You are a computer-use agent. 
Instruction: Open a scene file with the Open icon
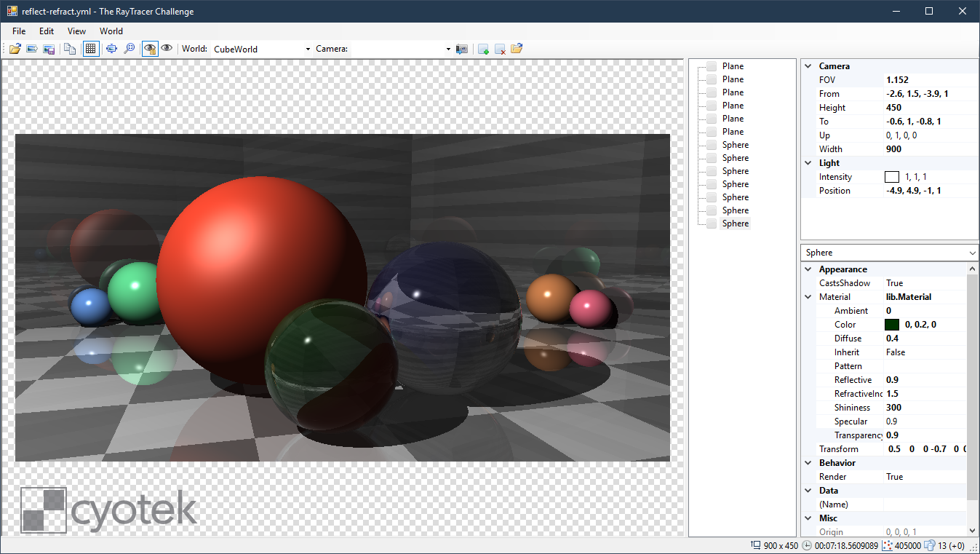coord(14,49)
